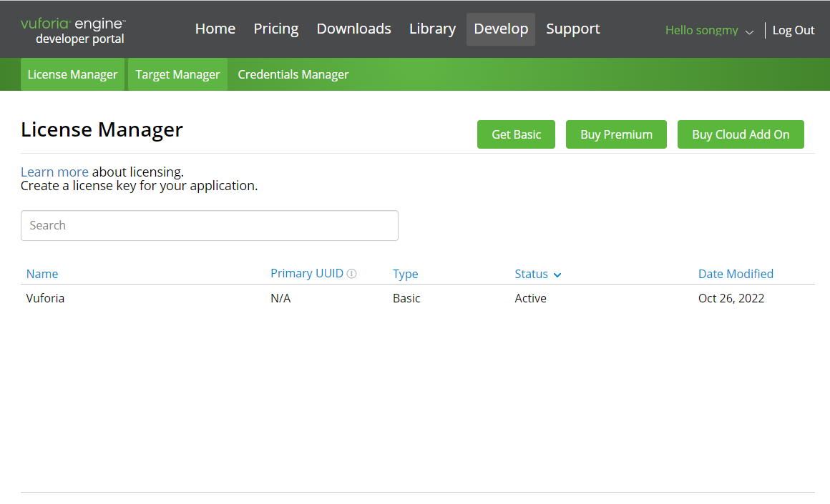Focus the license Search field
This screenshot has height=504, width=830.
click(x=210, y=225)
